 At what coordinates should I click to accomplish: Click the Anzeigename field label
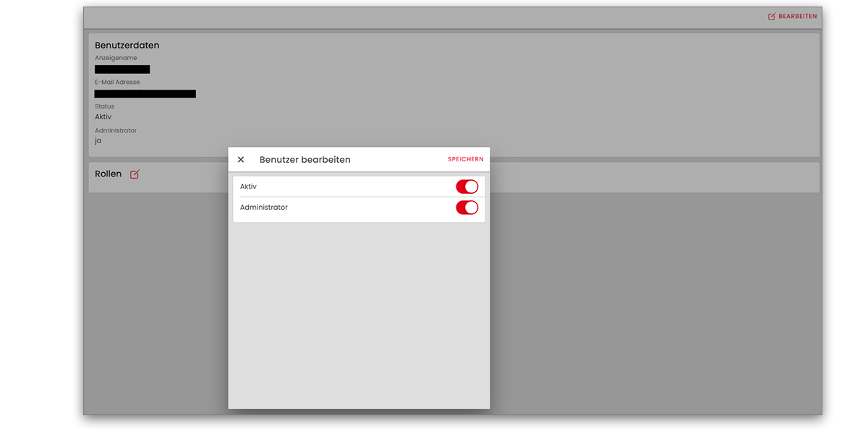click(x=116, y=58)
